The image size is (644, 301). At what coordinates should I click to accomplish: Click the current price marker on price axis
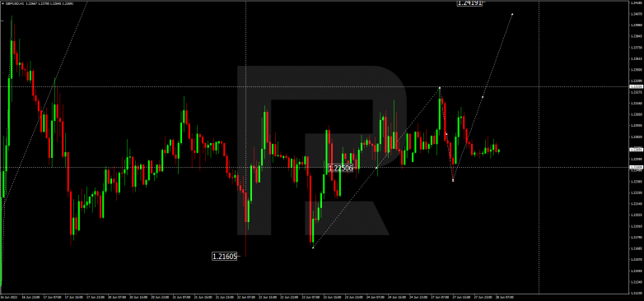[x=637, y=150]
